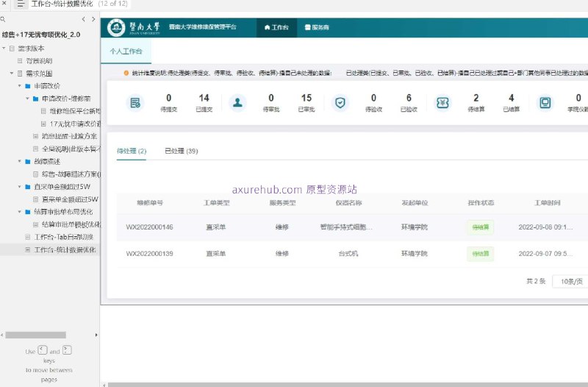
Task: Collapse the 需求版本 tree node
Action: [4, 48]
